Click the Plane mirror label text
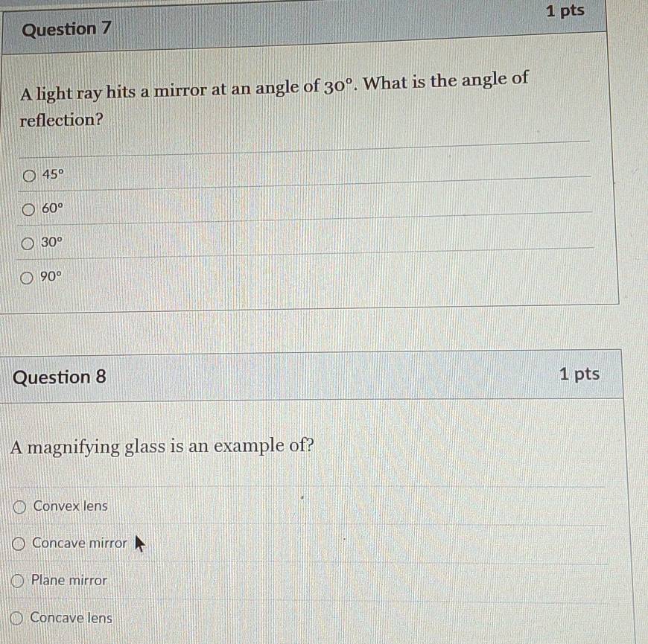Image resolution: width=648 pixels, height=644 pixels. pos(69,580)
